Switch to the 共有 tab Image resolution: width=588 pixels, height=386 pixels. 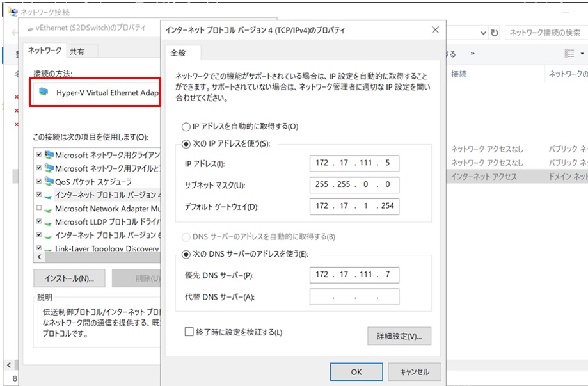tap(77, 51)
